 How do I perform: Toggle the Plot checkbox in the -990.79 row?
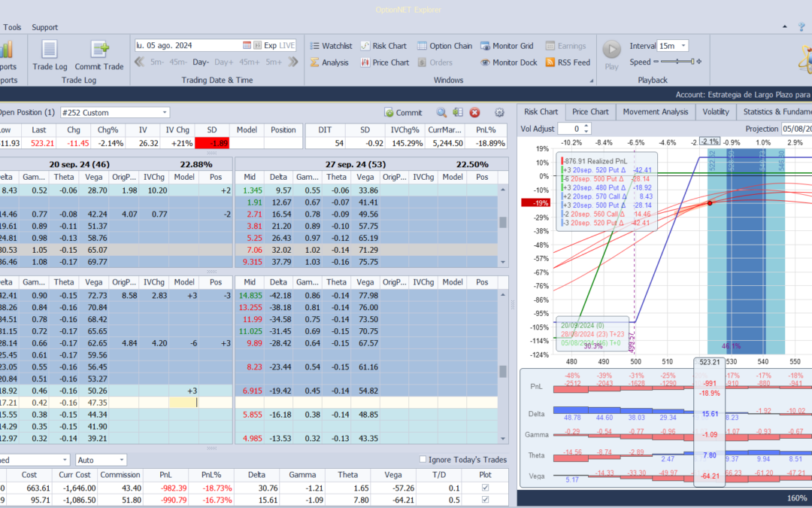coord(485,500)
